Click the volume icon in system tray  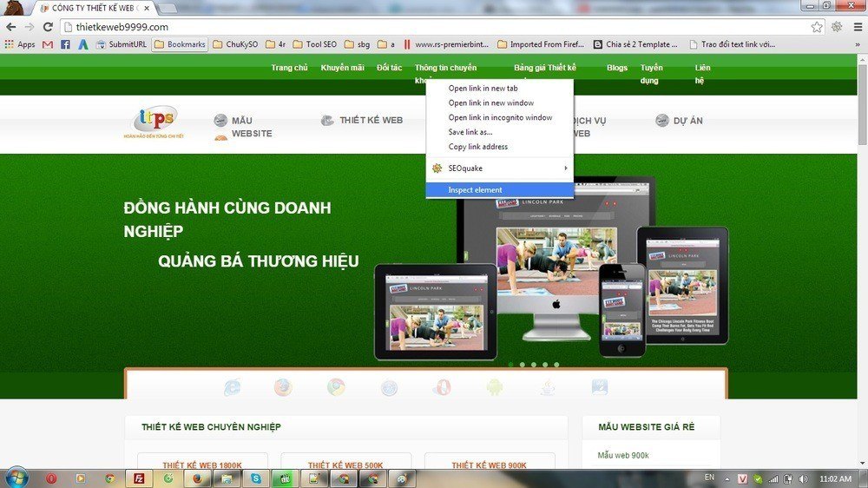pyautogui.click(x=803, y=478)
